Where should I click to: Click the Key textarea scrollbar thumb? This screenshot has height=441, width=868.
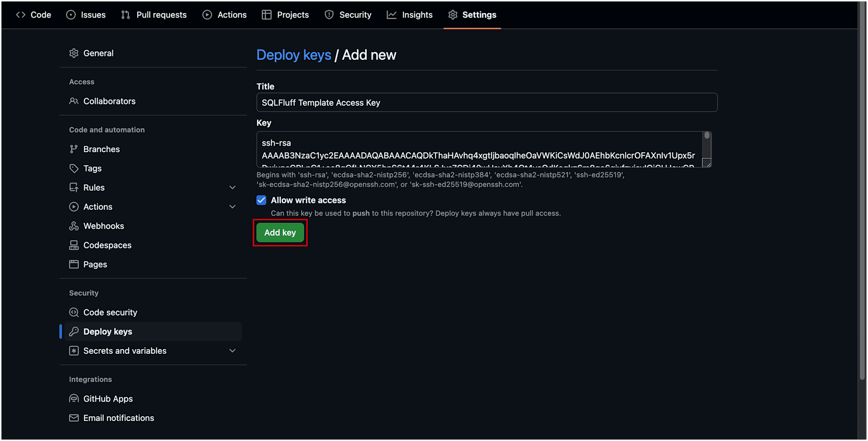707,135
